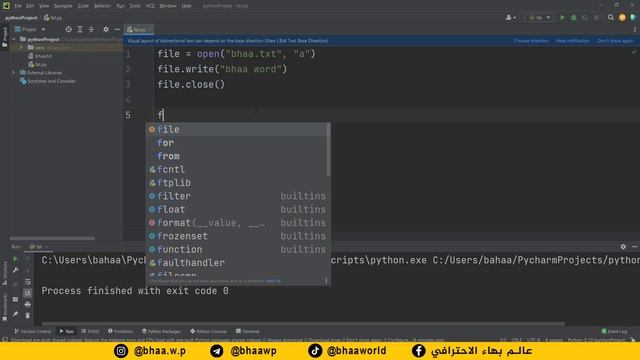Select opened file target icon in Project panel
Image resolution: width=640 pixels, height=360 pixels.
pos(69,29)
